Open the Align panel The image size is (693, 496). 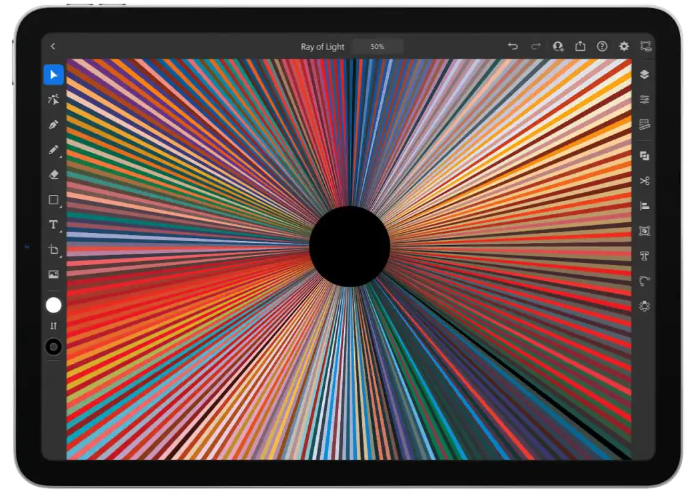coord(644,206)
